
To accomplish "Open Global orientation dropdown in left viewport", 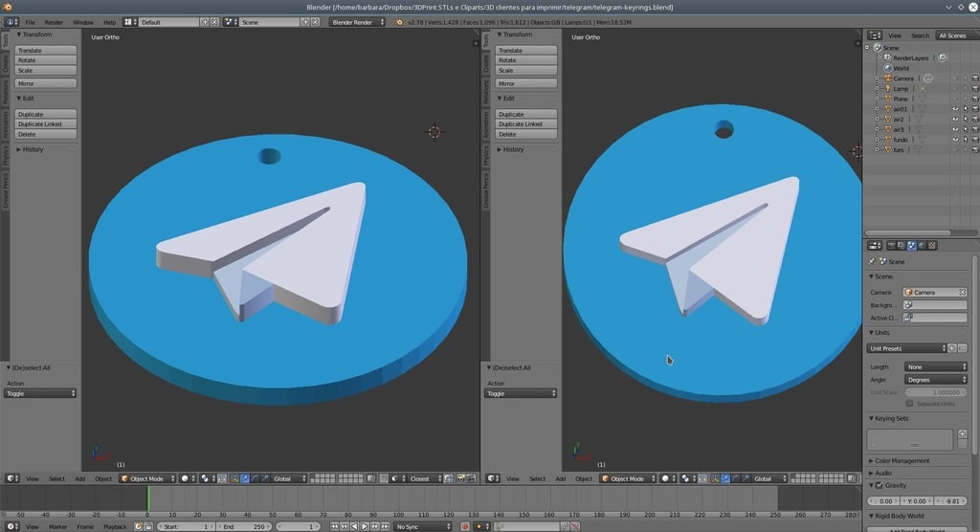I will tap(289, 478).
